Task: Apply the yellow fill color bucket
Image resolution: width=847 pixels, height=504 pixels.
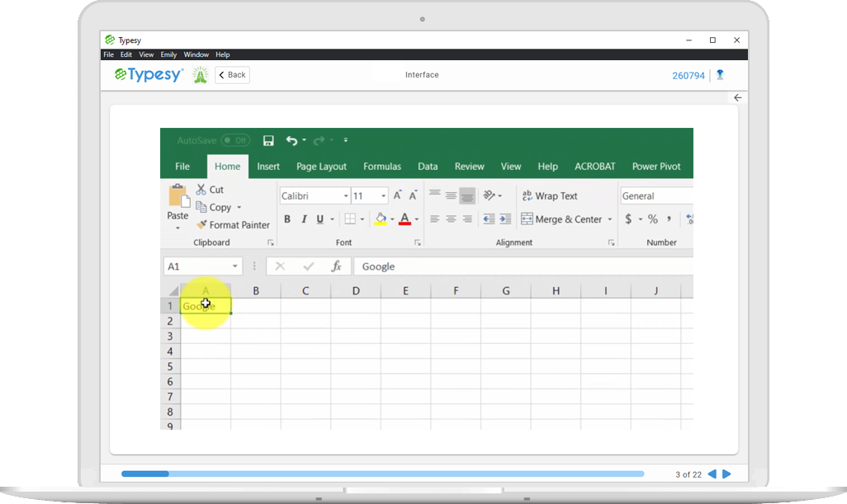Action: [381, 219]
